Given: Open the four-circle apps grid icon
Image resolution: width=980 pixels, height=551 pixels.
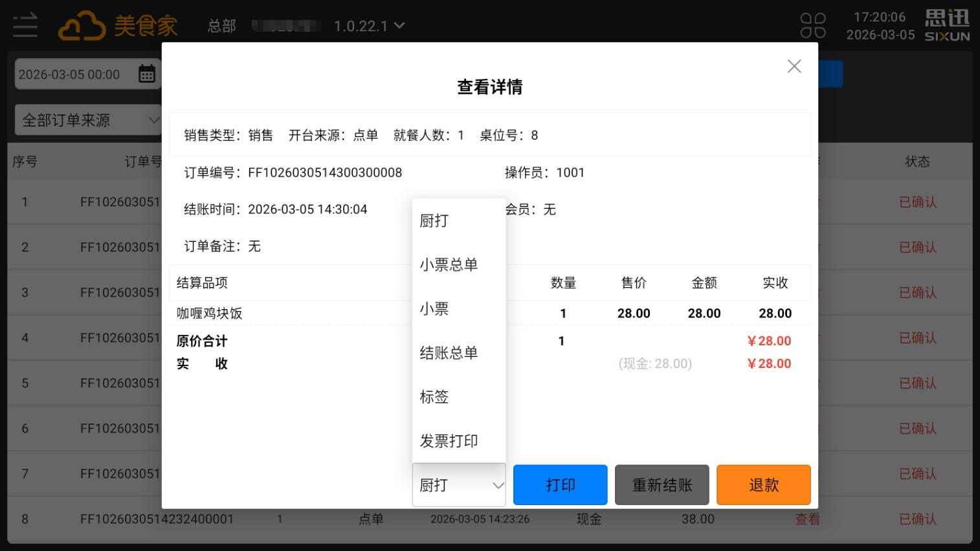Looking at the screenshot, I should point(812,26).
